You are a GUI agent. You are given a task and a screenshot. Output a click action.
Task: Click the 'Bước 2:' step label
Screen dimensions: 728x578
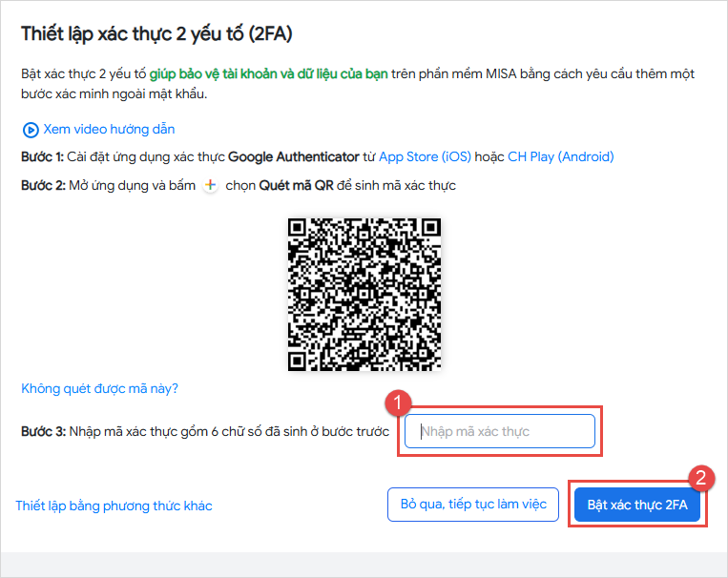point(42,185)
